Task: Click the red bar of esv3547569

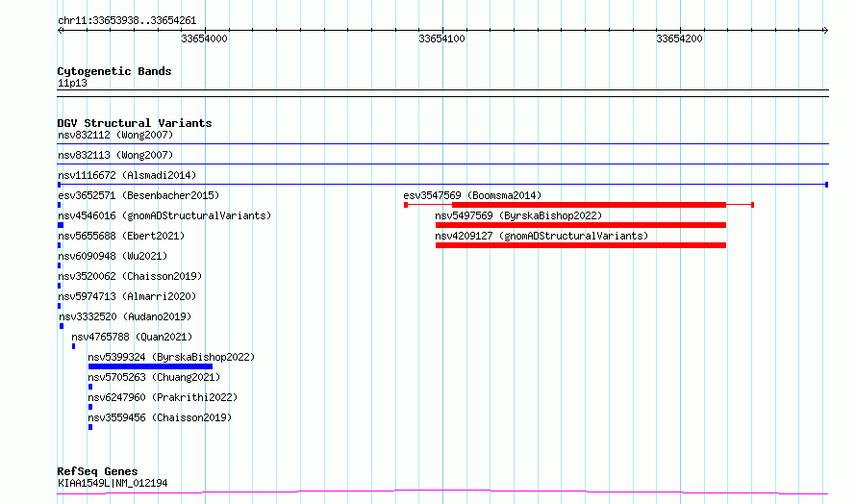Action: click(x=589, y=205)
